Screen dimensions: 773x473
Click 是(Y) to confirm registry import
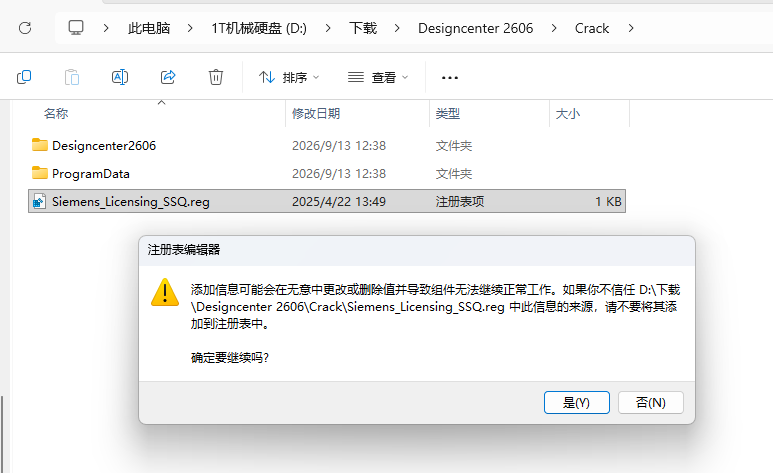click(x=577, y=402)
